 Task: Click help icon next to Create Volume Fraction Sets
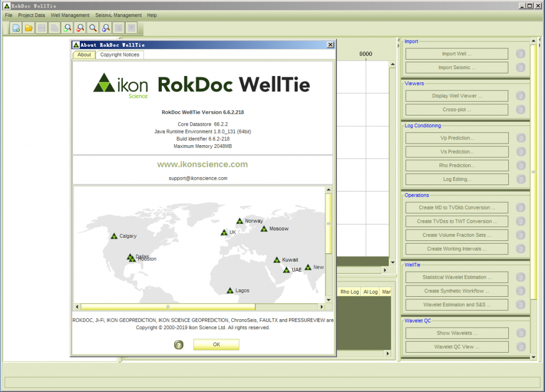click(x=521, y=235)
